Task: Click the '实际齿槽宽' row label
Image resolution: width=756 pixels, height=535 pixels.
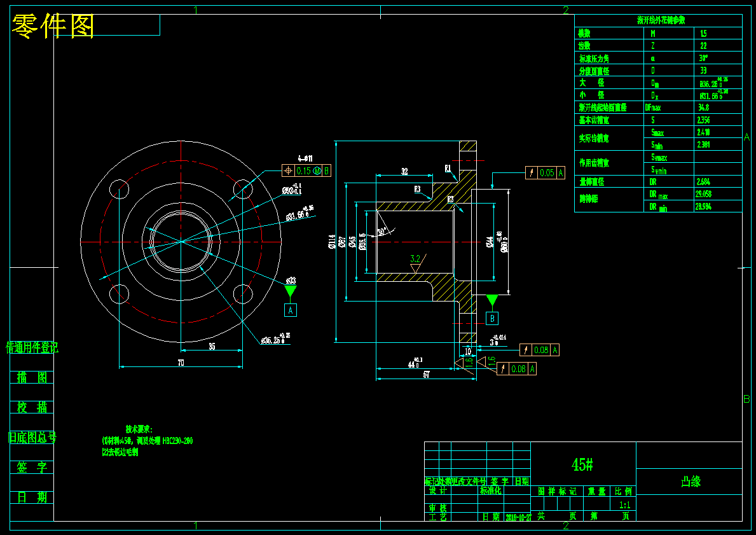Action: pyautogui.click(x=593, y=139)
